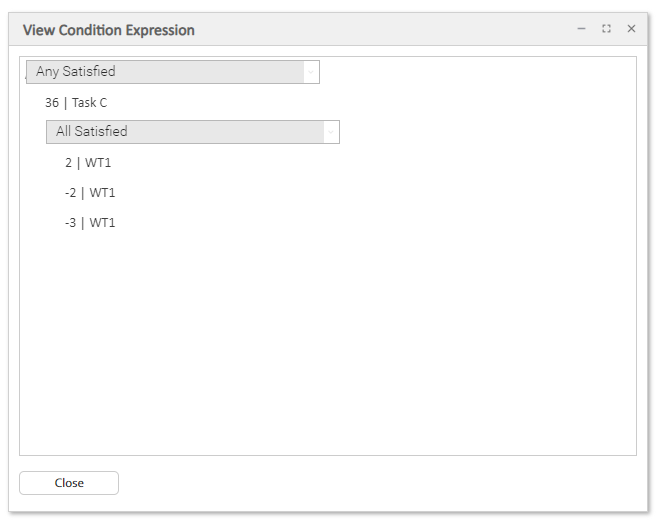Image resolution: width=659 pixels, height=526 pixels.
Task: Select the -2 | WT1 condition
Action: (x=90, y=192)
